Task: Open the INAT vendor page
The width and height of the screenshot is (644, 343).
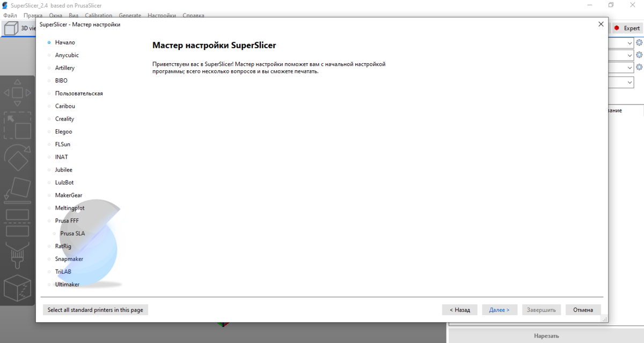Action: click(x=61, y=157)
